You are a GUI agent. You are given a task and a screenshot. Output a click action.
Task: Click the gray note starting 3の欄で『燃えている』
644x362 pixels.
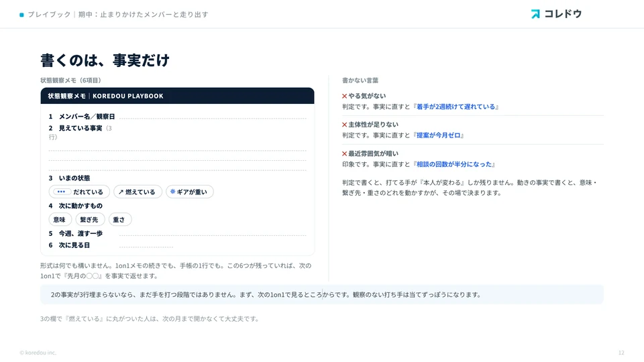[x=150, y=319]
